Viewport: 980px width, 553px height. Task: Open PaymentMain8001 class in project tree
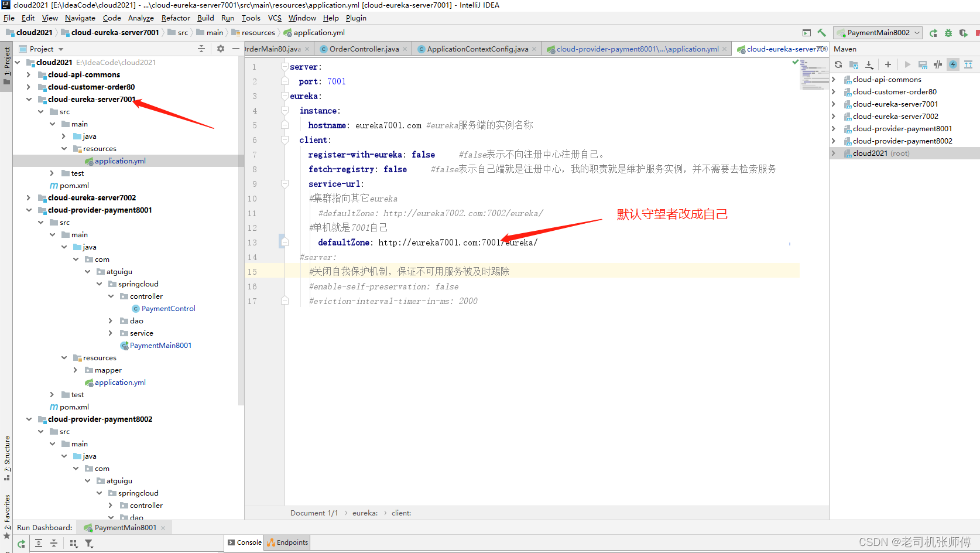160,346
